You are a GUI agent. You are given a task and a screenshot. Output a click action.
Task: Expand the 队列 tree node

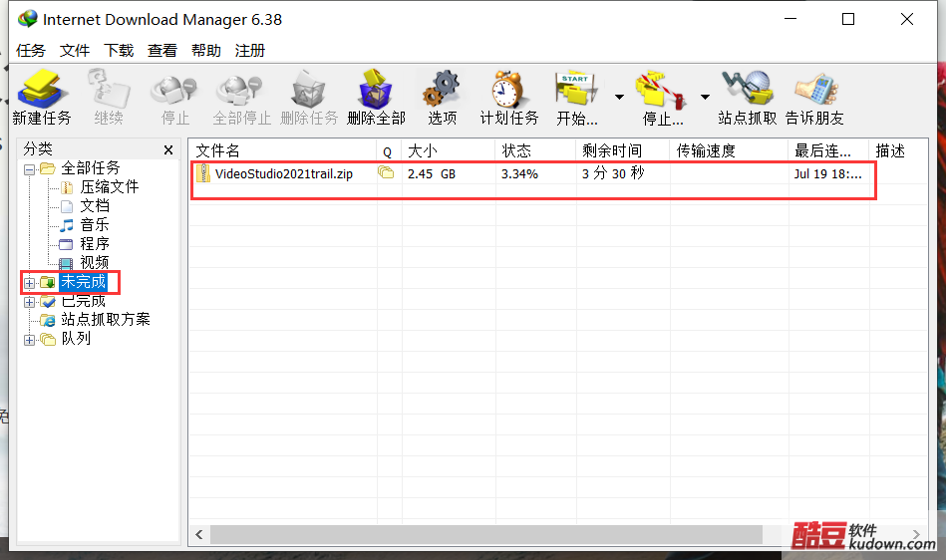point(29,340)
